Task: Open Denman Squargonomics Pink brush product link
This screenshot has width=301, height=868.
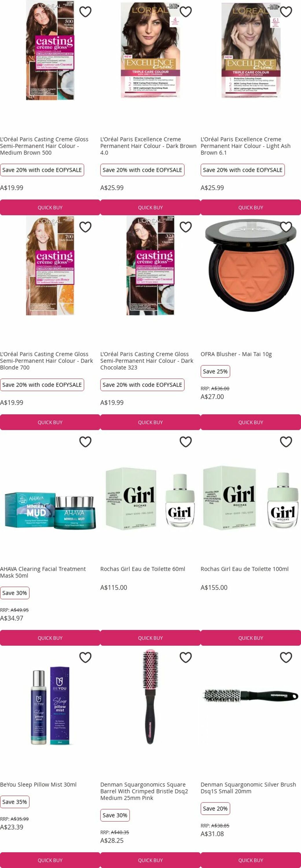Action: (144, 791)
